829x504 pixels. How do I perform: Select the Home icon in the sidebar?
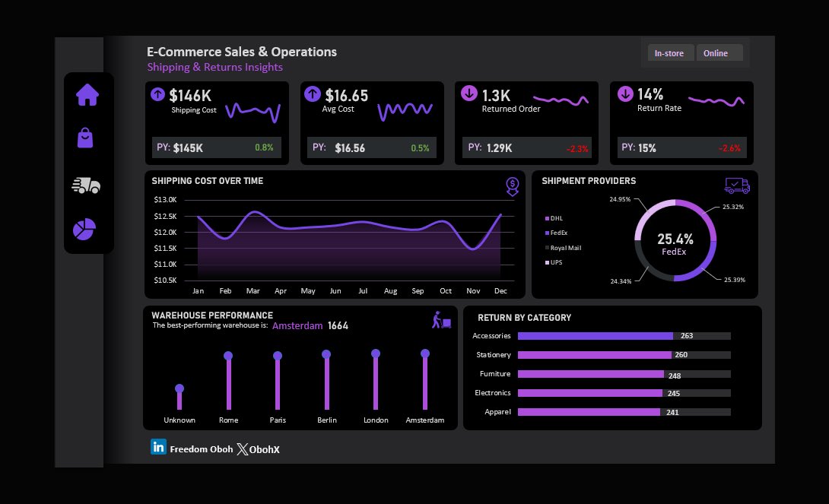[x=89, y=94]
